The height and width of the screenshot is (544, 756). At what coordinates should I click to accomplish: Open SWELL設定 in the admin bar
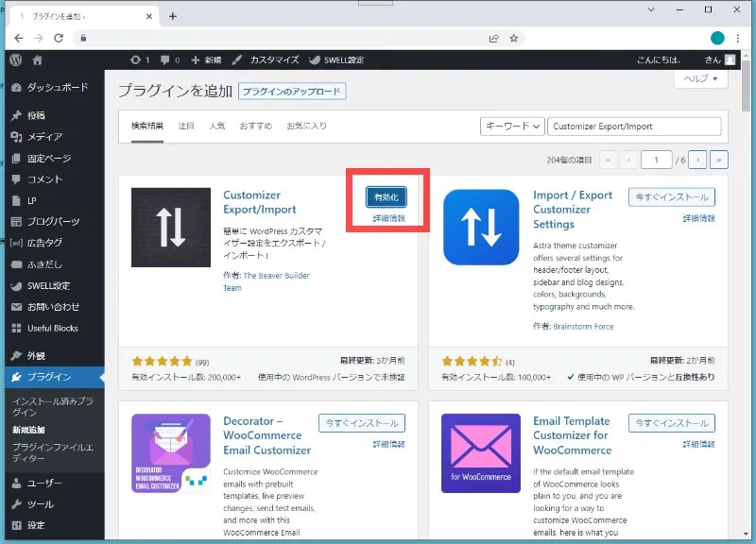[x=336, y=59]
